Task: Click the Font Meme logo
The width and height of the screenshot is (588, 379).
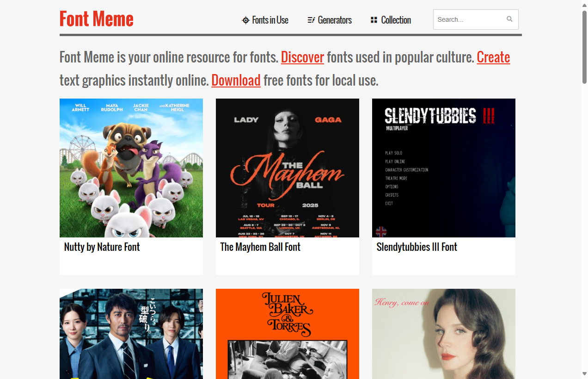Action: tap(97, 19)
